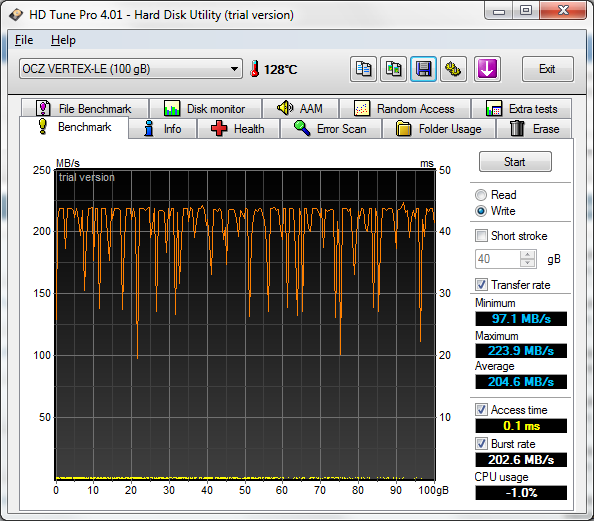Click the purple down-arrow tray icon
Screen dimensions: 594x521
point(487,69)
